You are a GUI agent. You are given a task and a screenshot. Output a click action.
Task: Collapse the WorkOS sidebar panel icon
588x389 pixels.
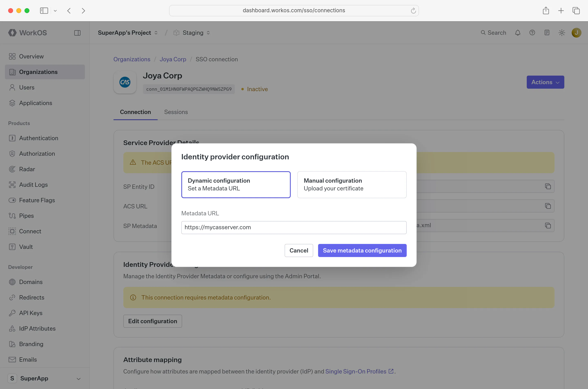point(77,33)
